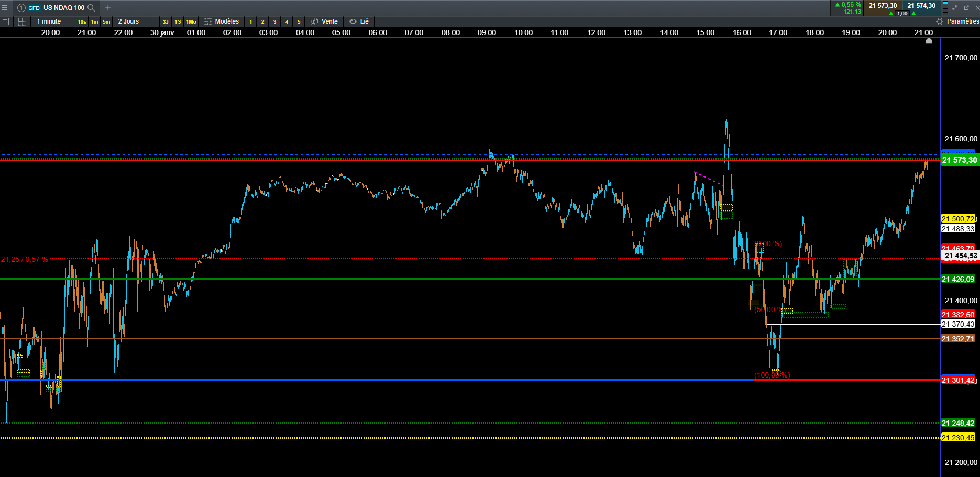Click the search magnifier beside US NDAQ 100
Screen dimensions: 980x477
pyautogui.click(x=91, y=8)
